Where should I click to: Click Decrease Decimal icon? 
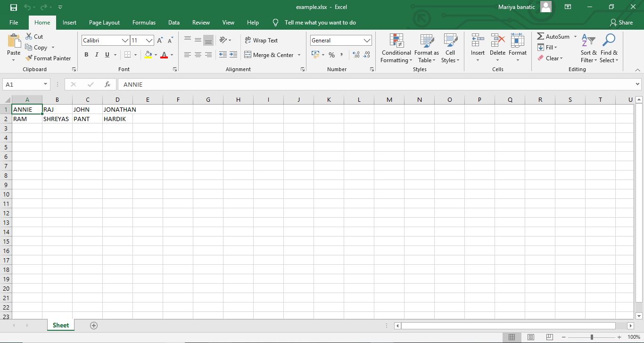pyautogui.click(x=367, y=55)
